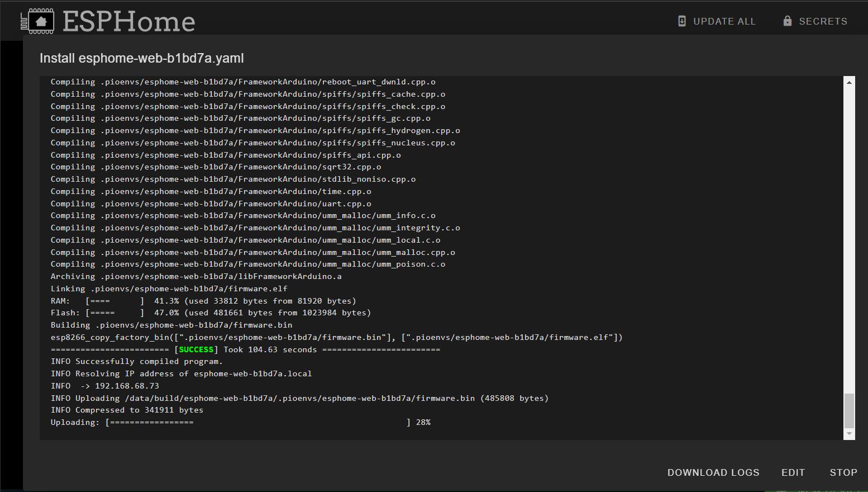Image resolution: width=868 pixels, height=492 pixels.
Task: Click 'Install esphome-web-b1bd7a.yaml' heading
Action: point(142,58)
